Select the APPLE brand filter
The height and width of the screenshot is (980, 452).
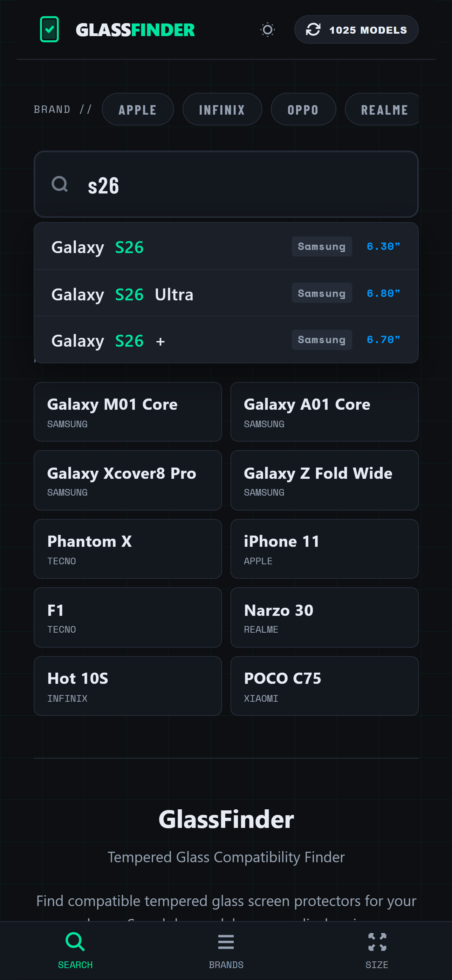coord(137,109)
